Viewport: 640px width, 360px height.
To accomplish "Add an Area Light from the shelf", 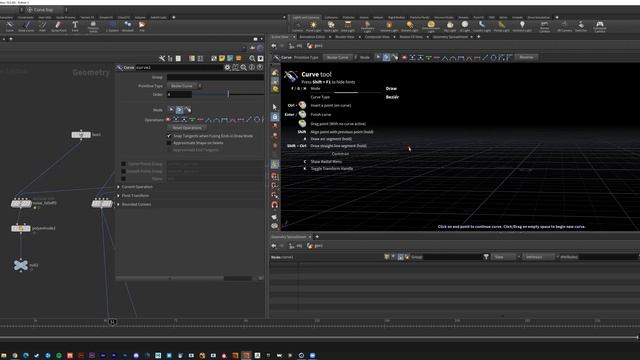I will coord(348,27).
